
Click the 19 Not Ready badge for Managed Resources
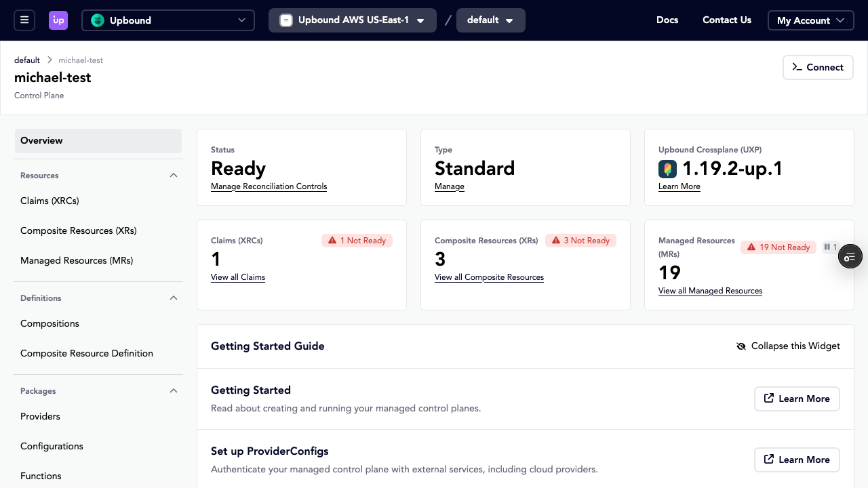(778, 247)
